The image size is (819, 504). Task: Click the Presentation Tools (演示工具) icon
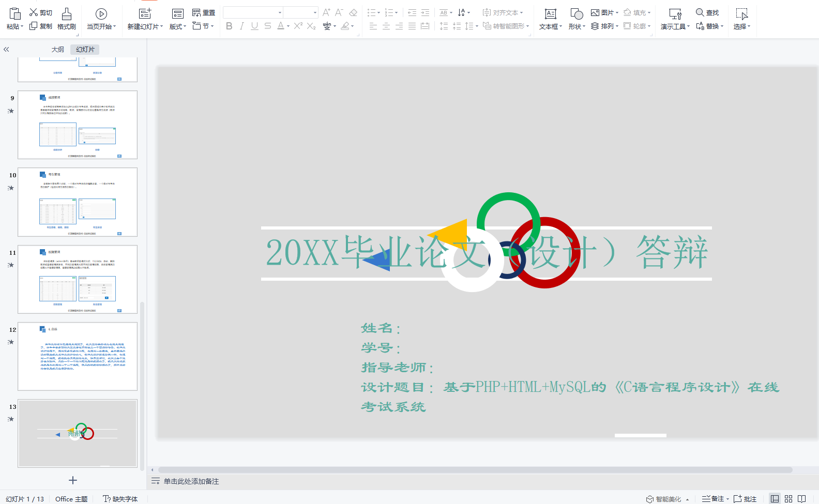click(675, 14)
